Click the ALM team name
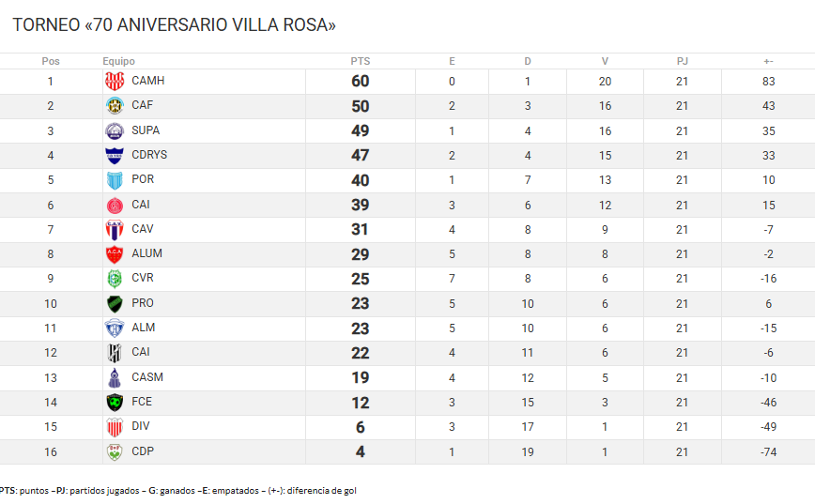Image resolution: width=815 pixels, height=504 pixels. pos(143,328)
